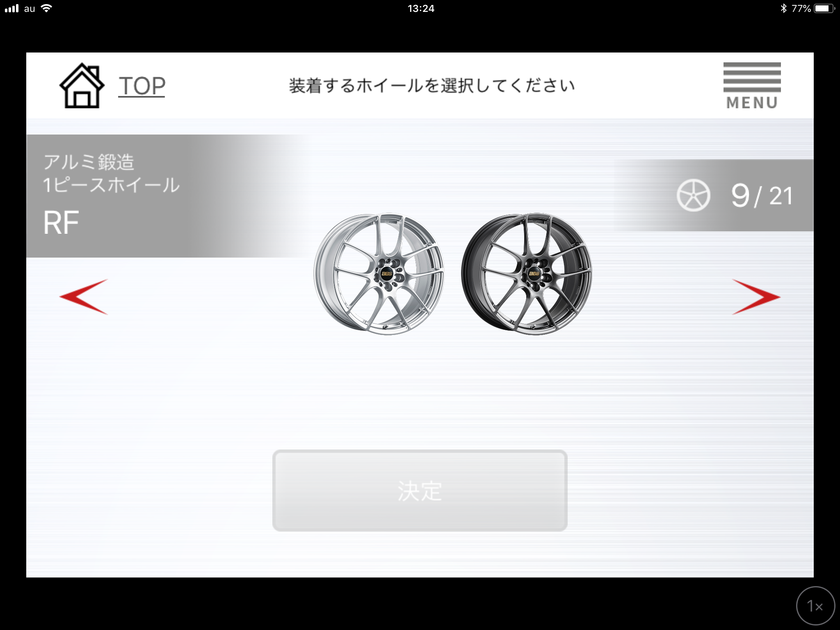Viewport: 840px width, 630px height.
Task: Tap the wheel counter icon
Action: [693, 196]
